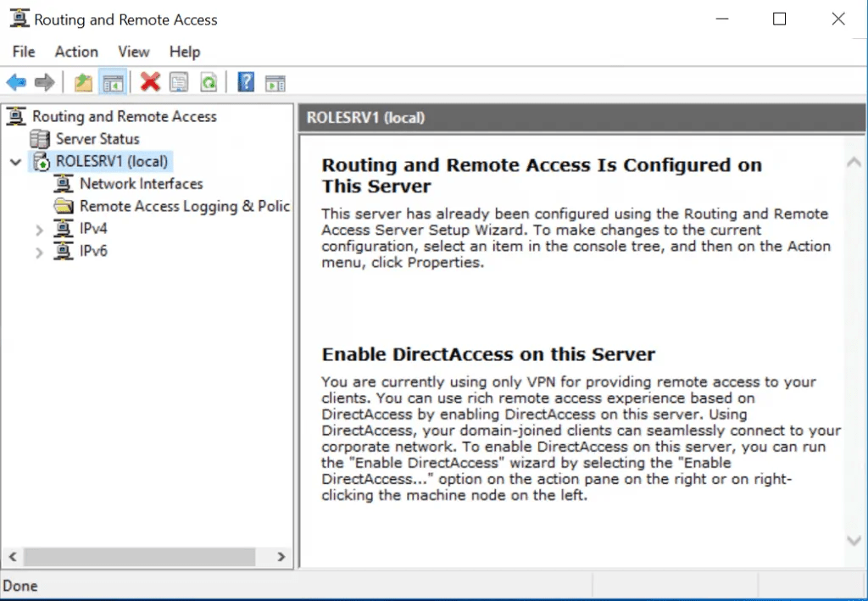The width and height of the screenshot is (868, 601).
Task: Open the Action menu
Action: point(75,52)
